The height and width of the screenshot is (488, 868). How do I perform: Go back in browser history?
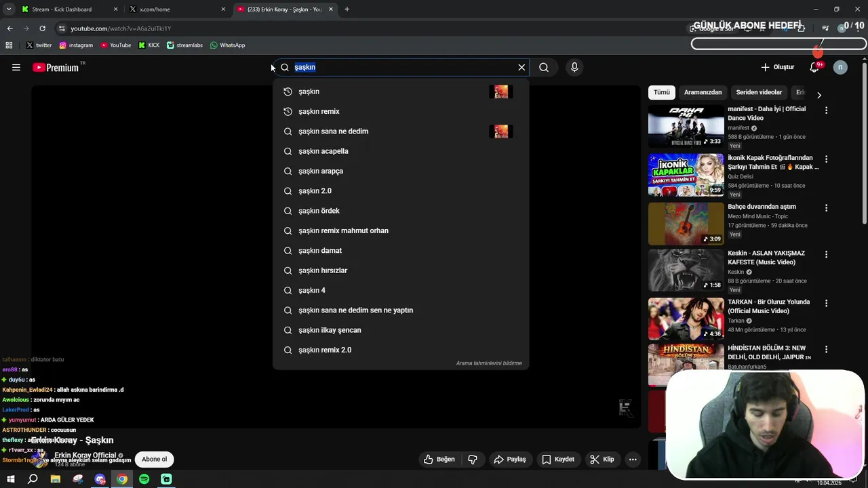pos(9,28)
